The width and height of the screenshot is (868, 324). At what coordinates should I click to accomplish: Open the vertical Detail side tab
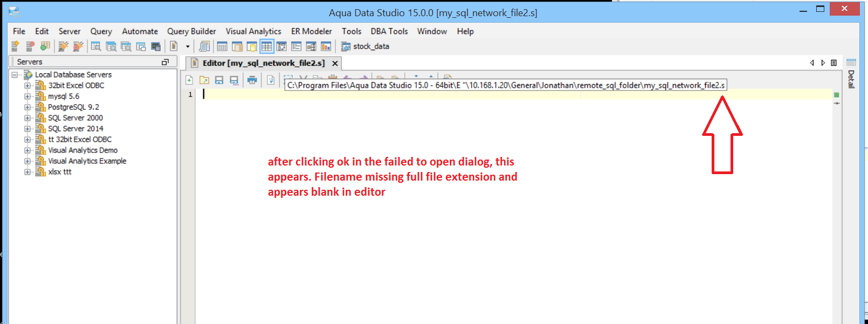coord(851,79)
